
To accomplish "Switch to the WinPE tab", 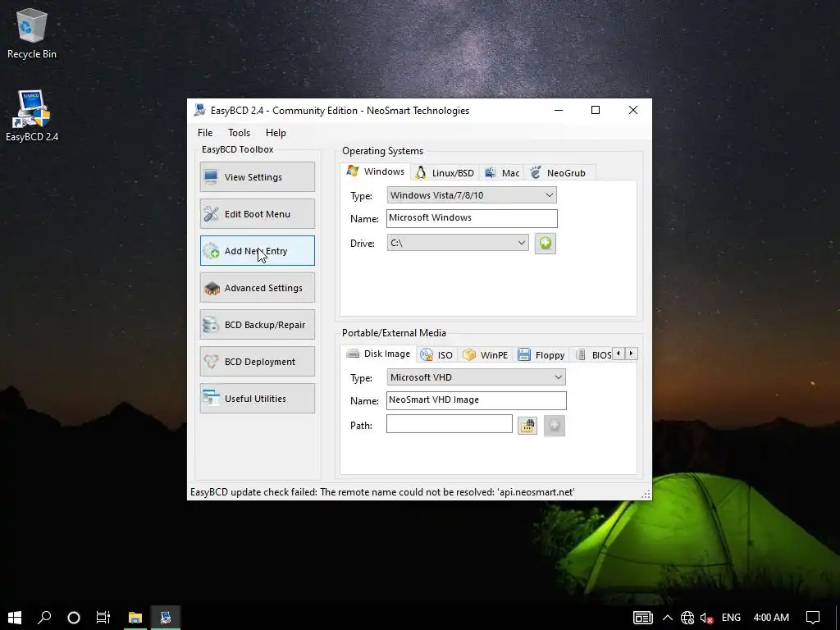I will click(x=486, y=354).
